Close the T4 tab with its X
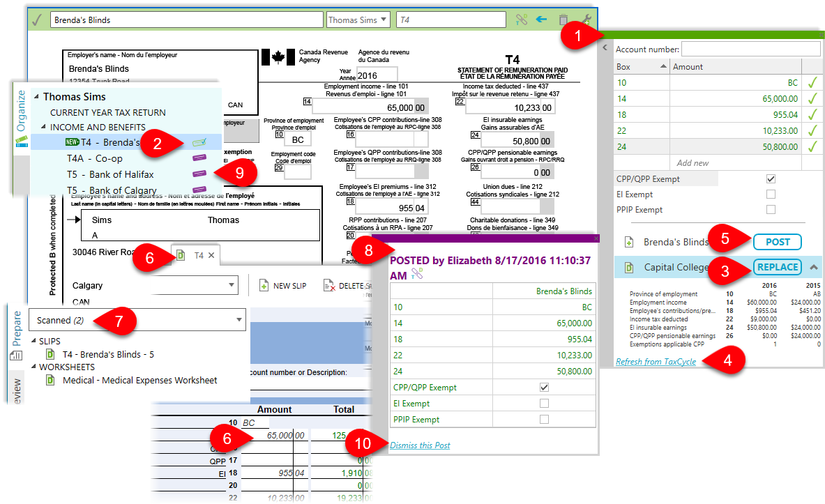This screenshot has width=825, height=504. tap(211, 255)
